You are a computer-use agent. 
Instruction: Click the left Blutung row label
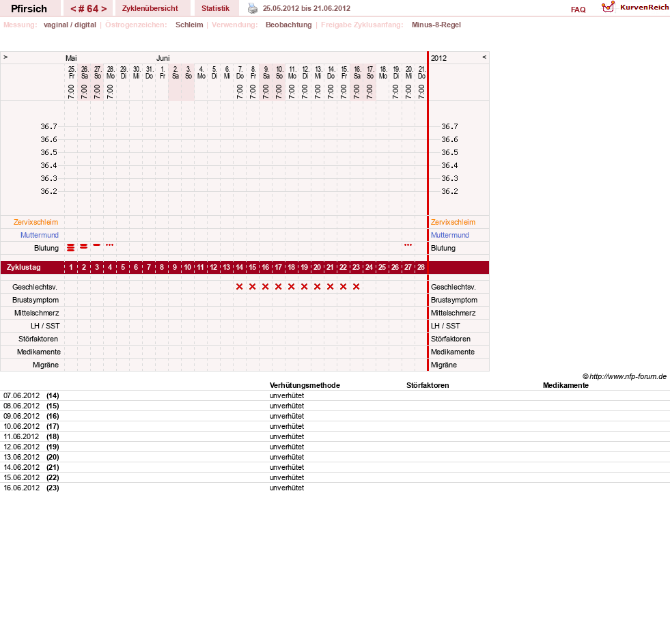[46, 249]
